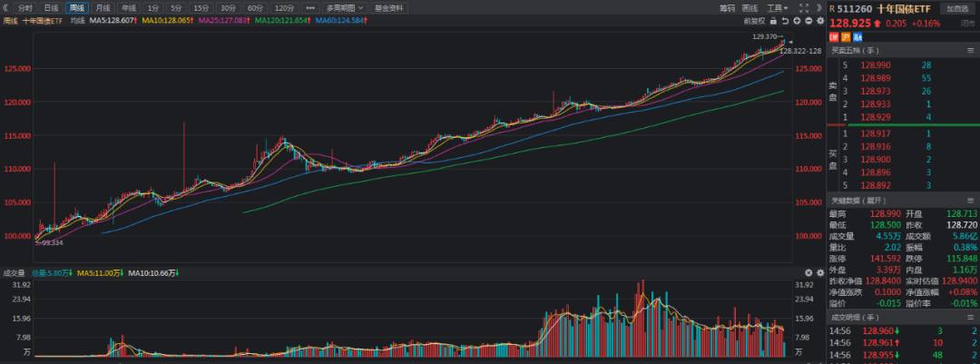Viewport: 980px width, 364px height.
Task: Click the MA10:128.065 indicator label
Action: point(167,21)
